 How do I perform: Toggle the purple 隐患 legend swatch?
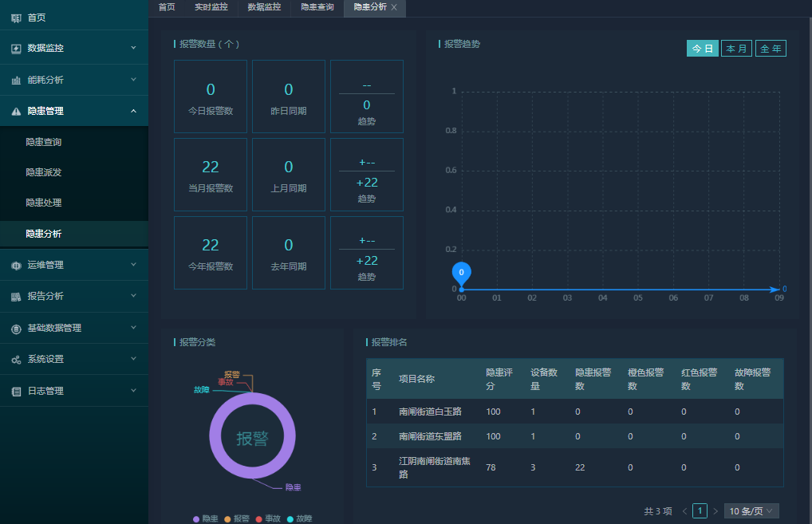196,518
